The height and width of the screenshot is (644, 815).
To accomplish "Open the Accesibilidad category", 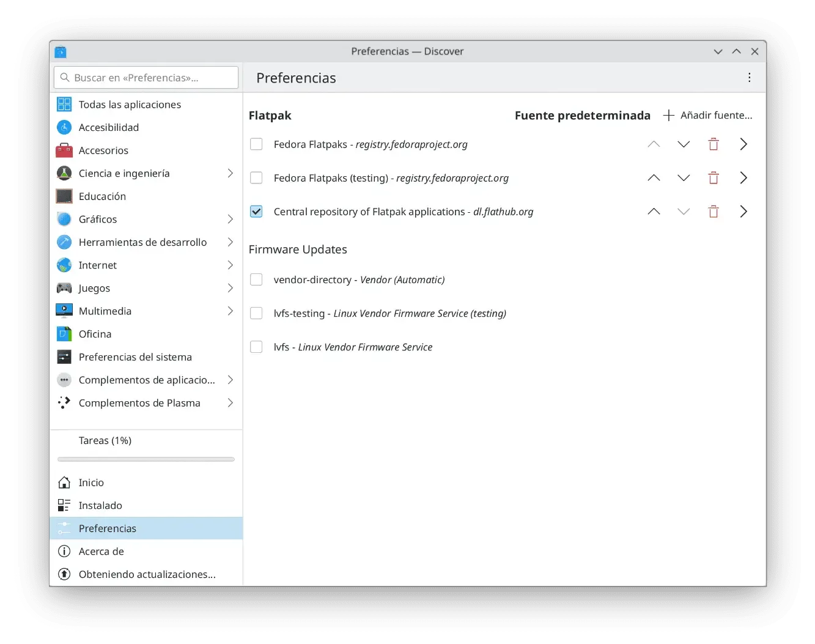I will tap(146, 127).
